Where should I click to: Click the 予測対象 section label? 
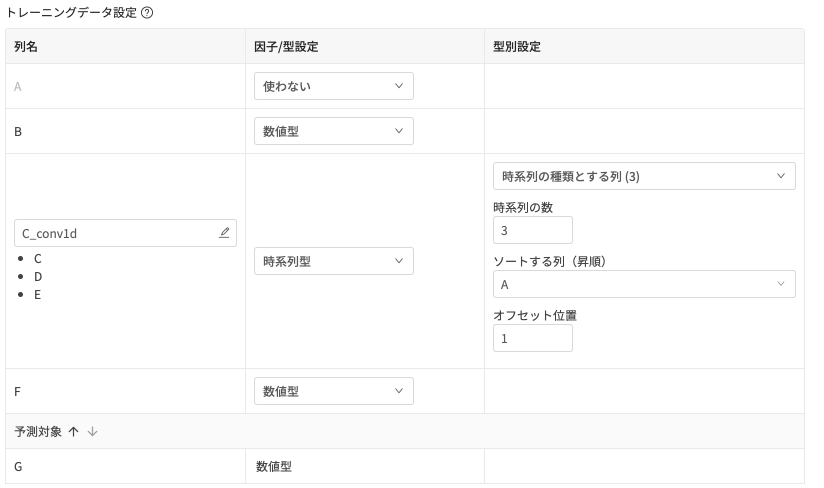[x=38, y=432]
